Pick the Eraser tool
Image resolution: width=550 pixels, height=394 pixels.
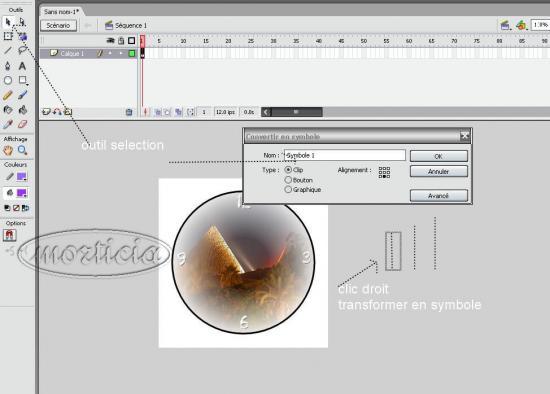click(22, 124)
